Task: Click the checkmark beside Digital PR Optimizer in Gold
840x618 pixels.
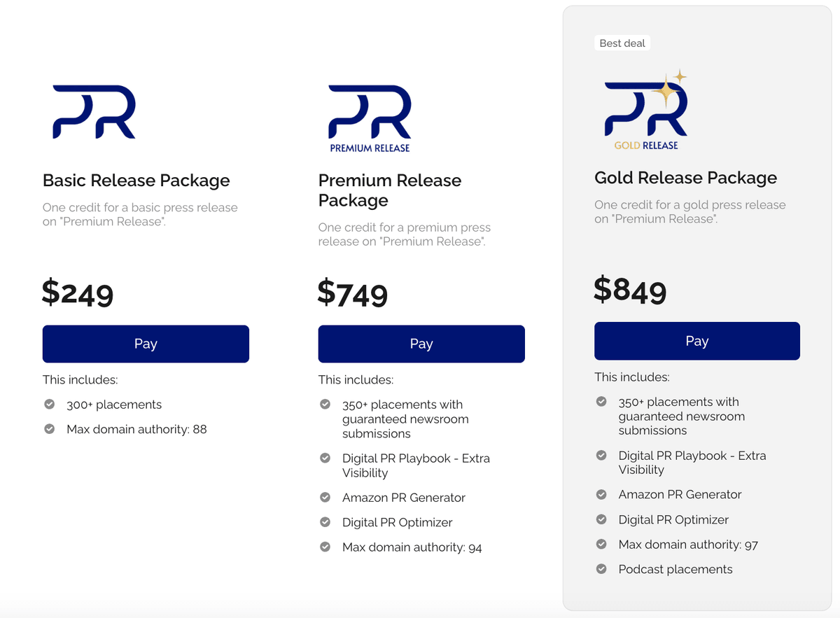Action: 601,519
